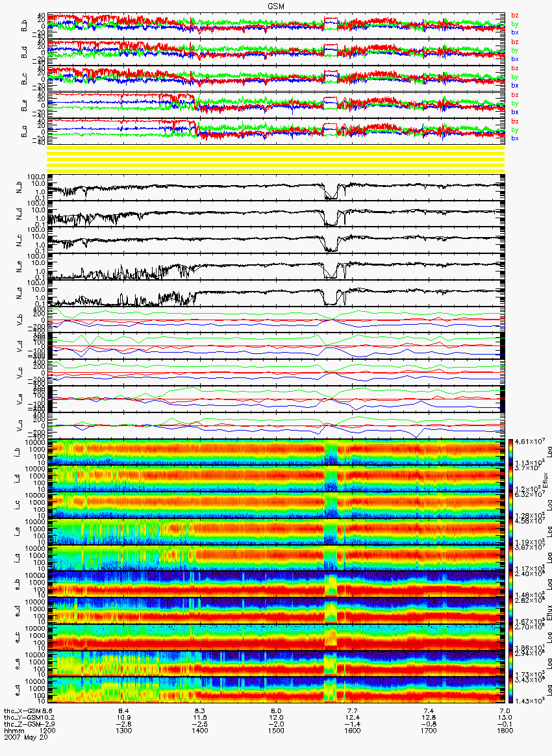This screenshot has width=552, height=756.
Task: Select the B_a panel axis label
Action: click(x=23, y=132)
